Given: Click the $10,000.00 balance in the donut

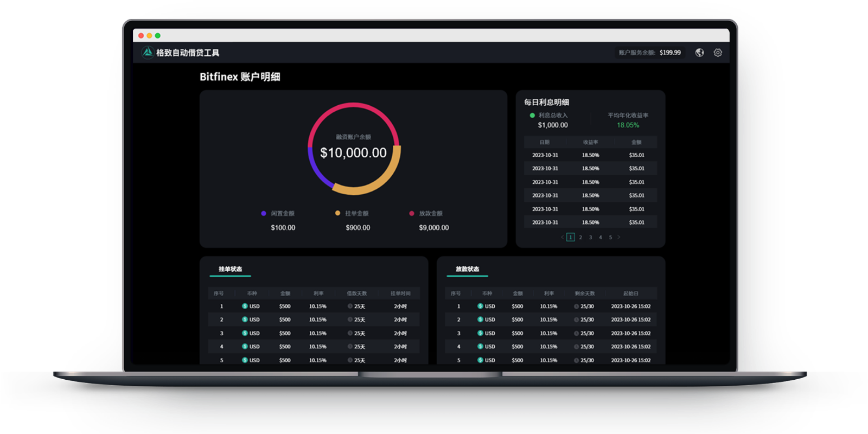Looking at the screenshot, I should [354, 153].
